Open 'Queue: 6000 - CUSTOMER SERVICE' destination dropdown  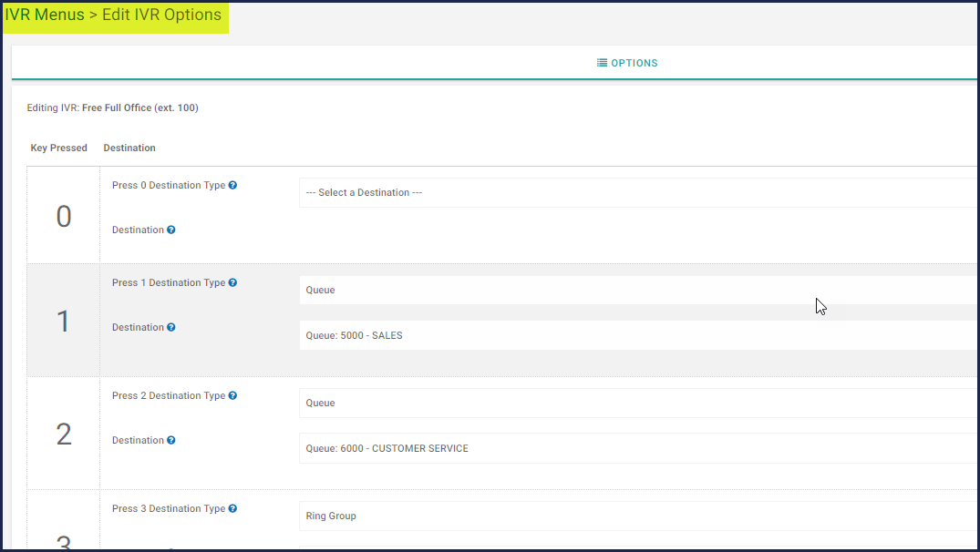(x=638, y=448)
